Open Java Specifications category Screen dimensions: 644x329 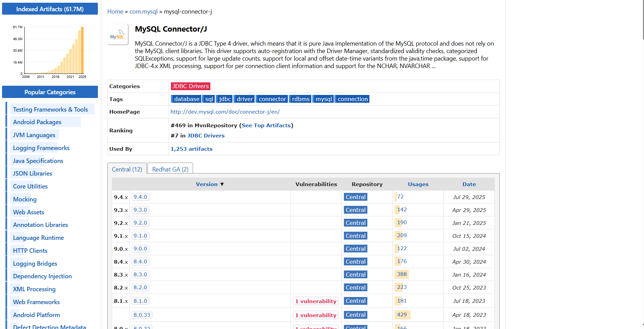(38, 161)
